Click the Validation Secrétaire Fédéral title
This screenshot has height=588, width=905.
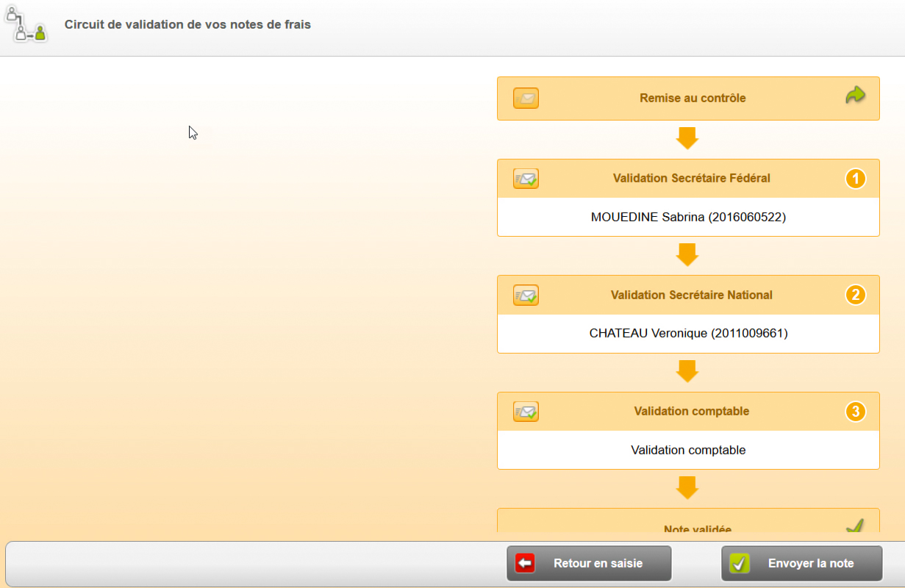[691, 179]
